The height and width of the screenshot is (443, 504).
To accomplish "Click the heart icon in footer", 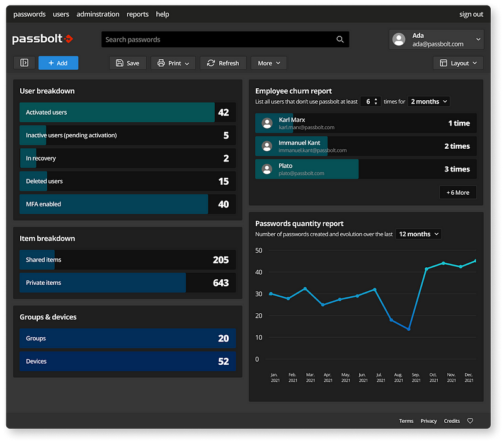I will click(x=470, y=421).
